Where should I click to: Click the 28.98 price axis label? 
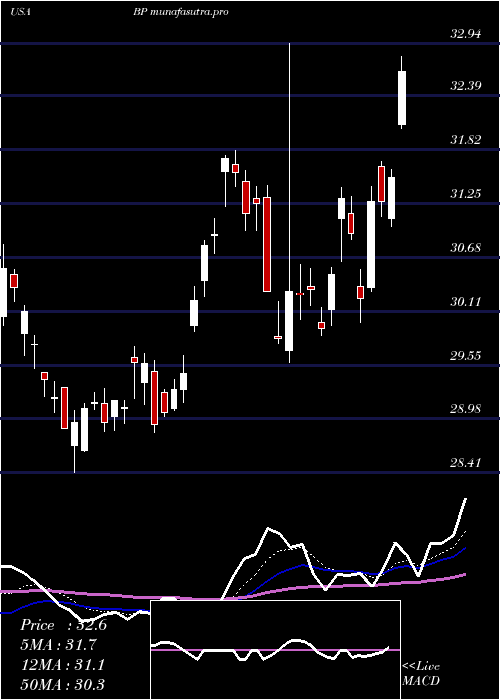click(466, 409)
